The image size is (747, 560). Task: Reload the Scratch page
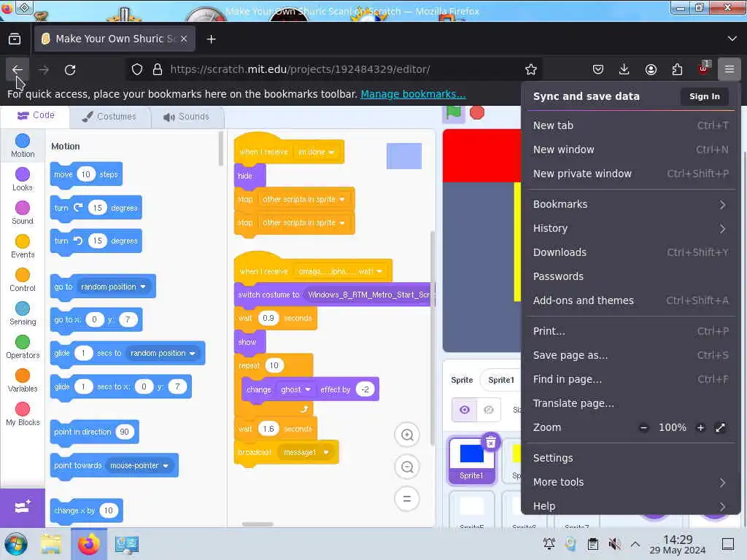tap(70, 69)
